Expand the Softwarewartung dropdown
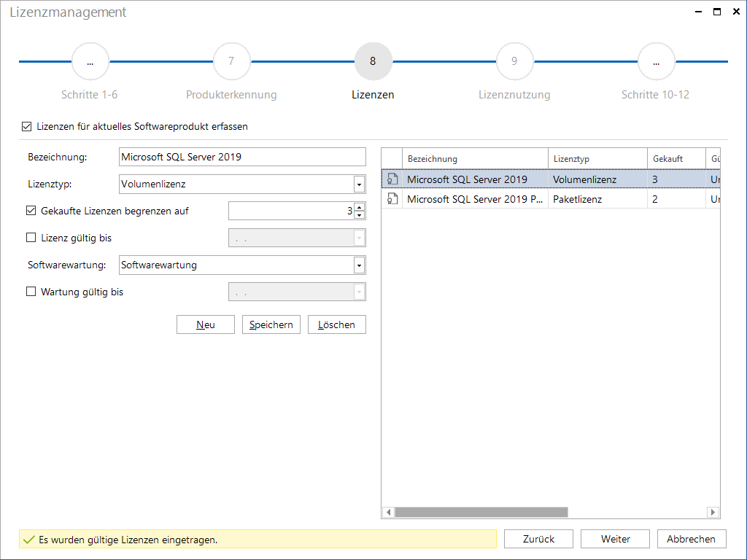Image resolution: width=747 pixels, height=560 pixels. pyautogui.click(x=359, y=265)
